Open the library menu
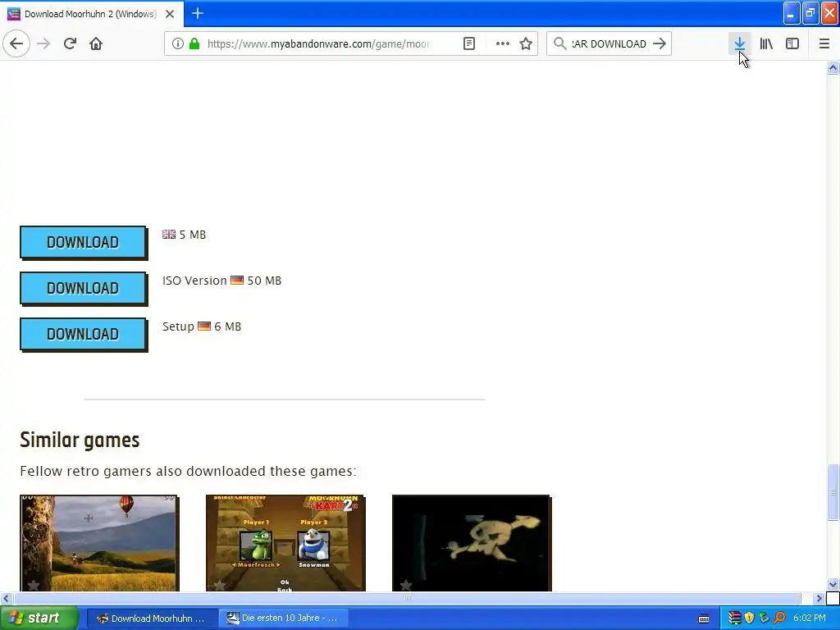This screenshot has height=630, width=840. click(x=766, y=43)
